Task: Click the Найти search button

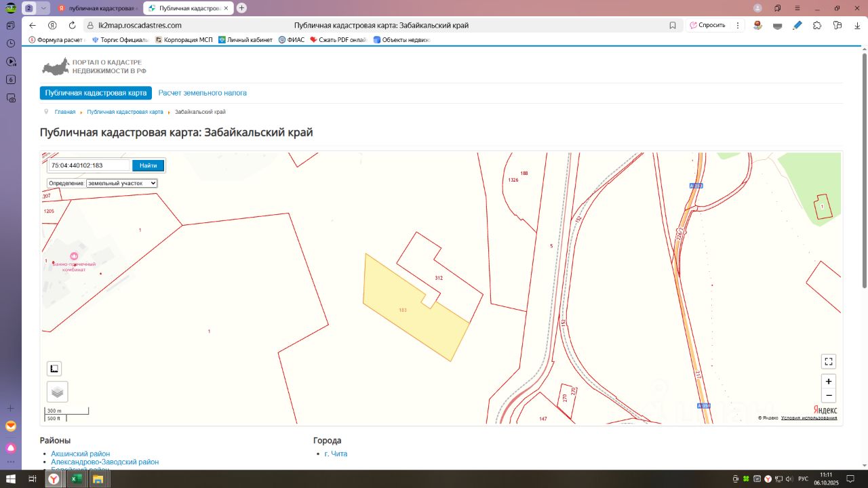Action: click(x=148, y=165)
